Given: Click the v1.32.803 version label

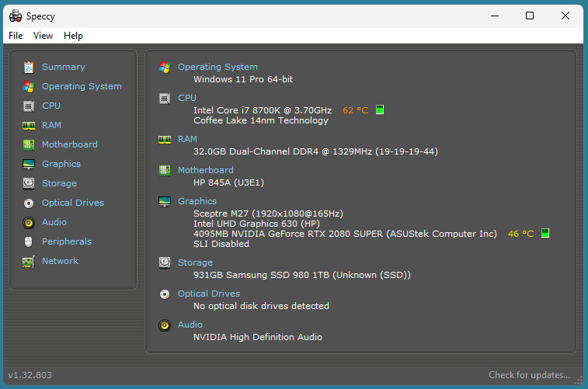Looking at the screenshot, I should coord(30,375).
